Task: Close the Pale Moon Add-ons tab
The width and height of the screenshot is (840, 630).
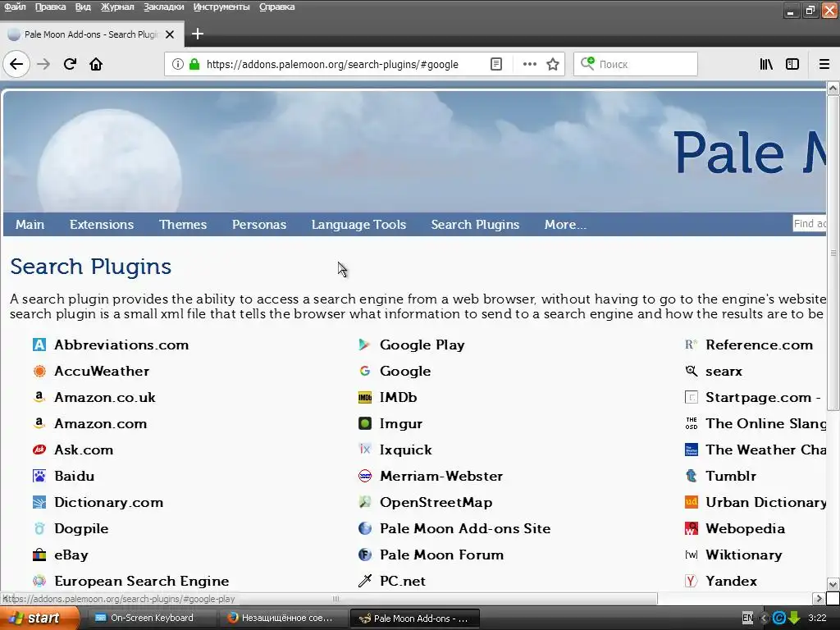Action: click(x=170, y=34)
